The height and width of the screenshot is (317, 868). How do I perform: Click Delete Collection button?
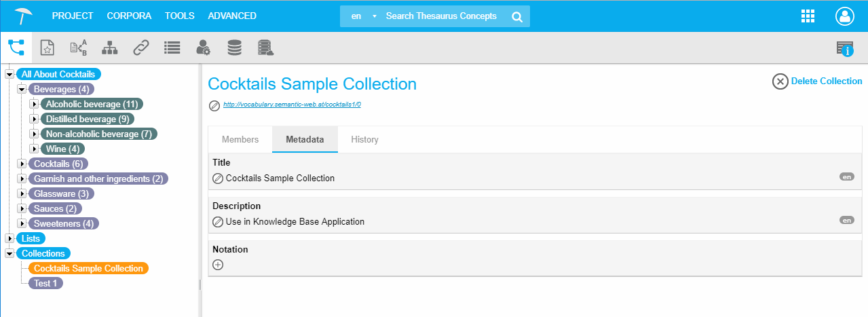(x=817, y=81)
